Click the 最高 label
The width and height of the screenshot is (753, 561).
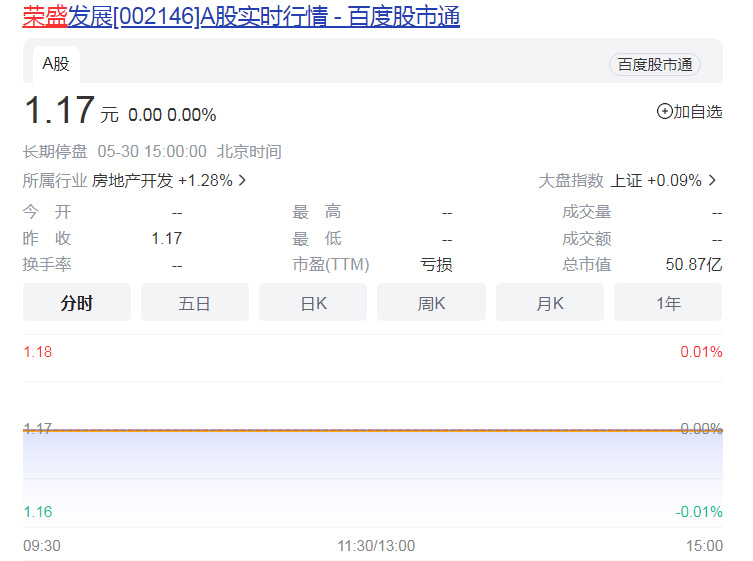(317, 212)
